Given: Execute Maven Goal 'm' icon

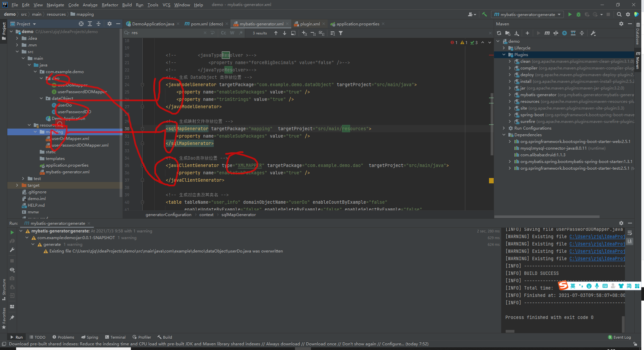Looking at the screenshot, I should pyautogui.click(x=547, y=33).
